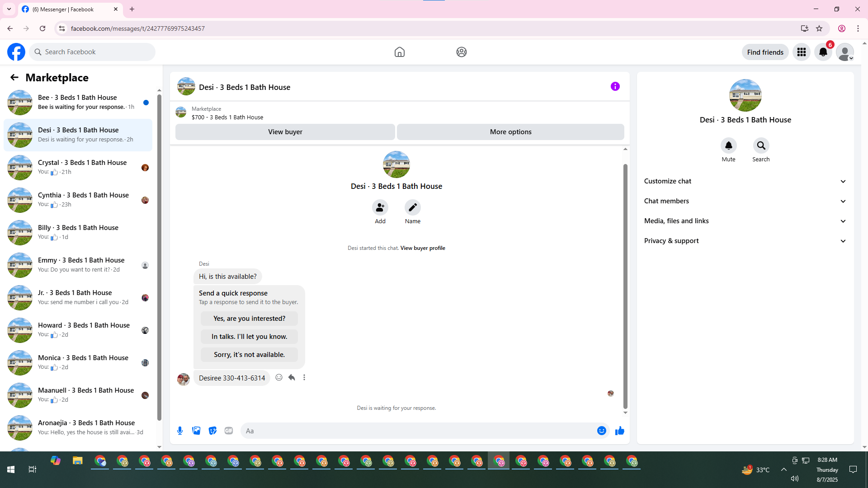Go to the Facebook home icon
This screenshot has height=488, width=868.
399,52
